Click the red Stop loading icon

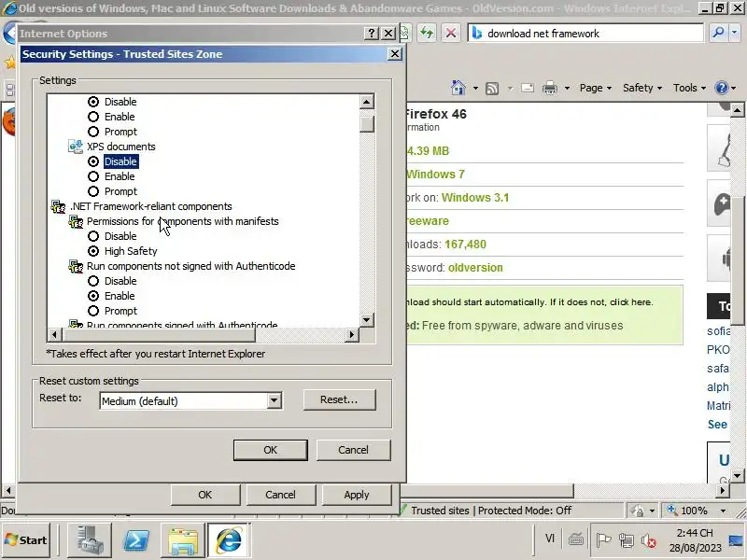[x=451, y=33]
